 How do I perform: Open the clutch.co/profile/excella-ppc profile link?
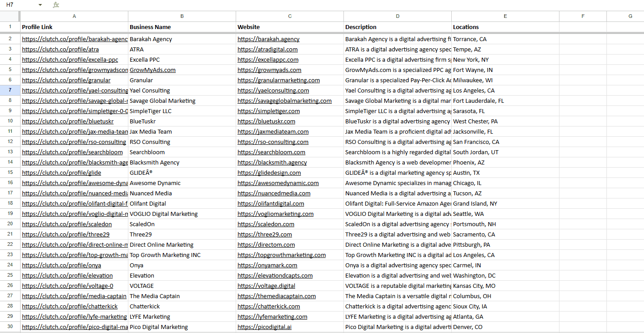tap(70, 60)
